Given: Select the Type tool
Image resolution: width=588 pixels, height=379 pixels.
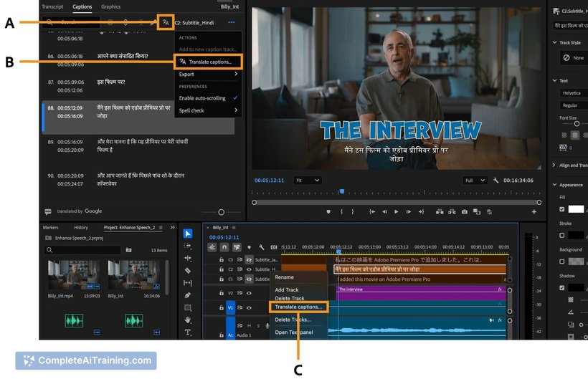Looking at the screenshot, I should coord(187,332).
